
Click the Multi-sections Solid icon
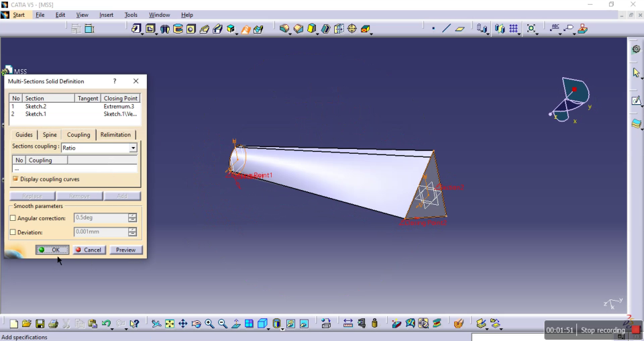point(246,29)
